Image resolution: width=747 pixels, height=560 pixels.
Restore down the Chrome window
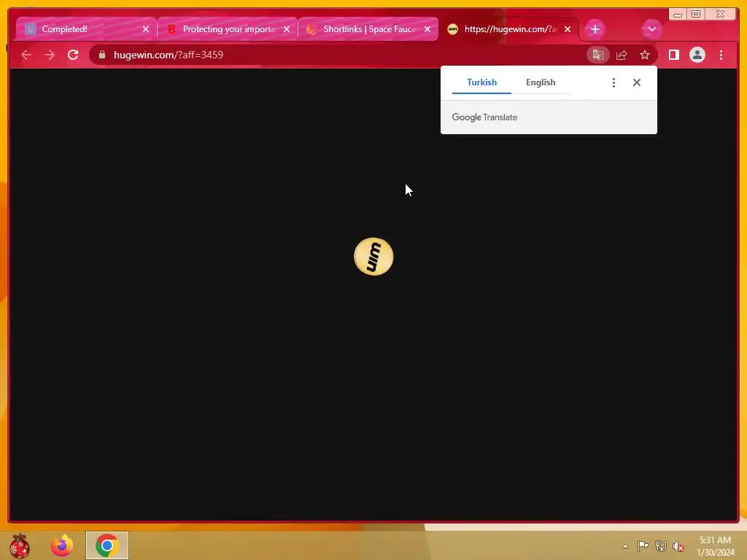[696, 15]
